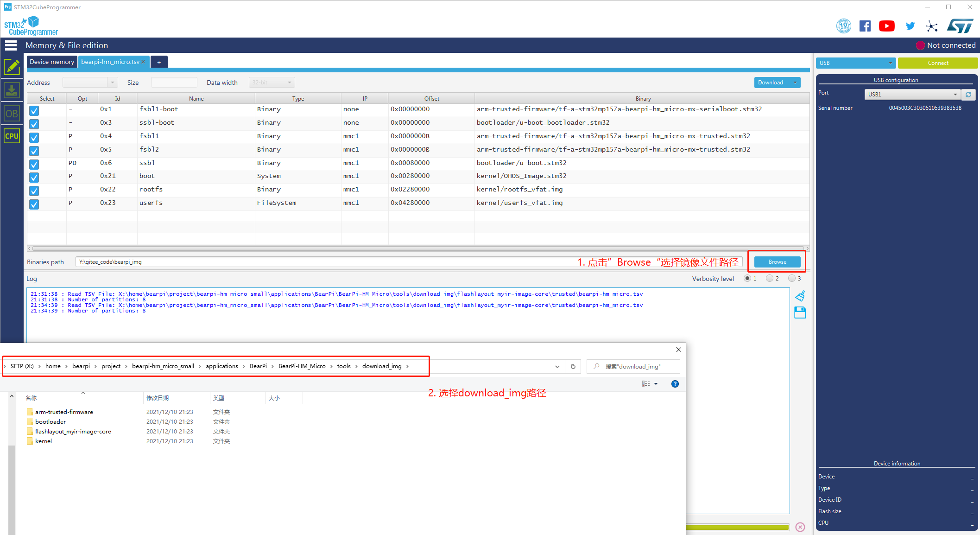Click the Size input field
Screen dimensions: 980x535
point(174,83)
